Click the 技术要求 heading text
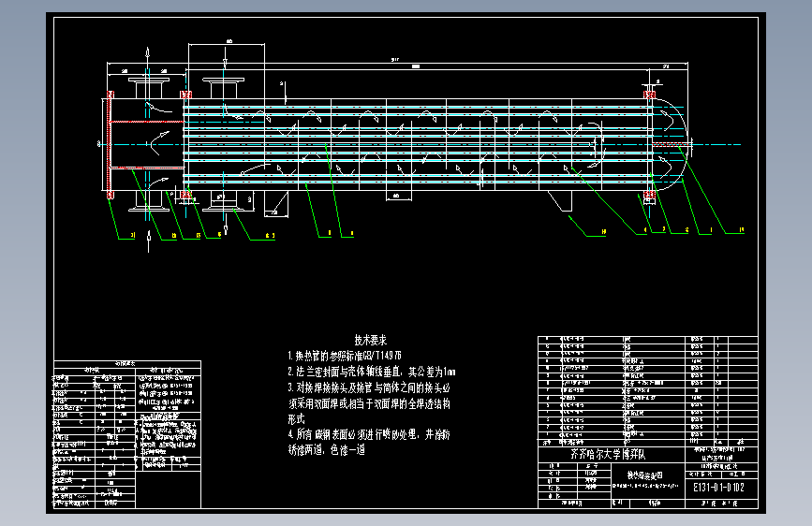The image size is (812, 526). 370,340
